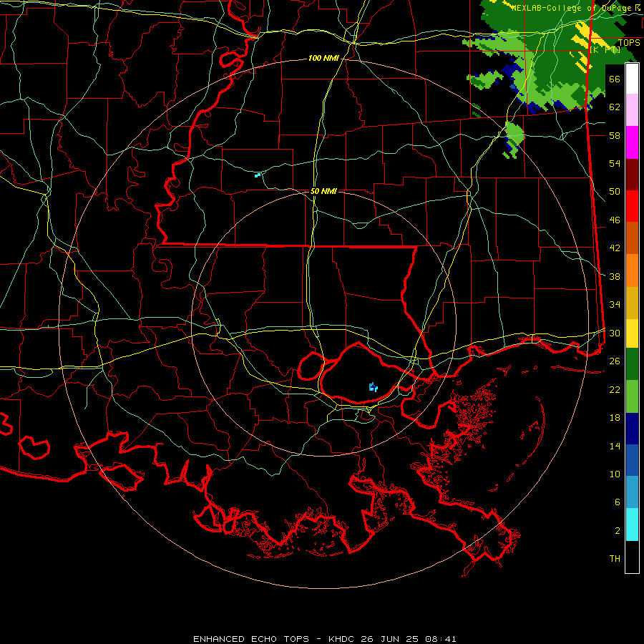Click the 'TOPS' legend title
Image resolution: width=644 pixels, height=644 pixels.
click(629, 43)
